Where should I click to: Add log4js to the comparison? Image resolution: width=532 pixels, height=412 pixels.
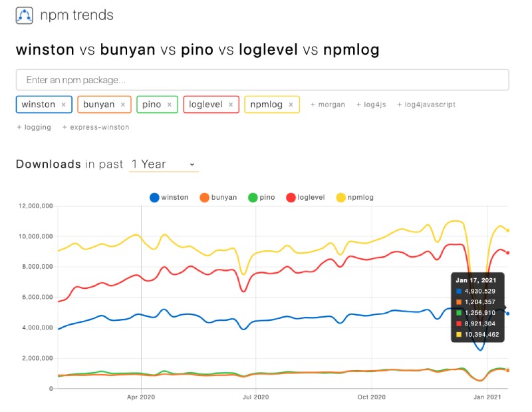[x=370, y=104]
